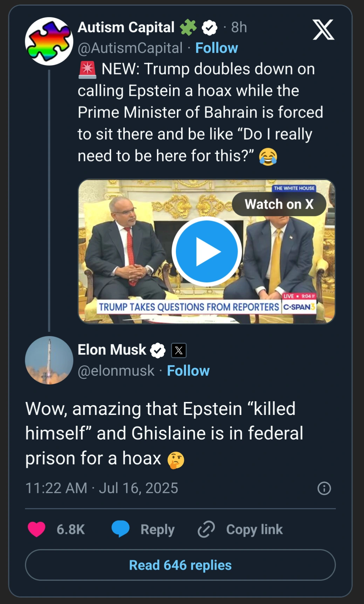Follow the @AutismCapital account
Screen dimensions: 364x604
217,48
